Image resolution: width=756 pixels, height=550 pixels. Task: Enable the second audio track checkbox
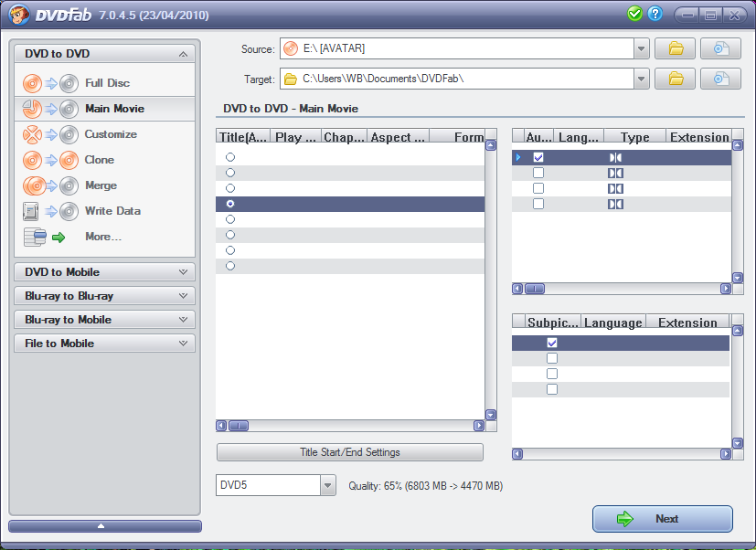click(538, 173)
